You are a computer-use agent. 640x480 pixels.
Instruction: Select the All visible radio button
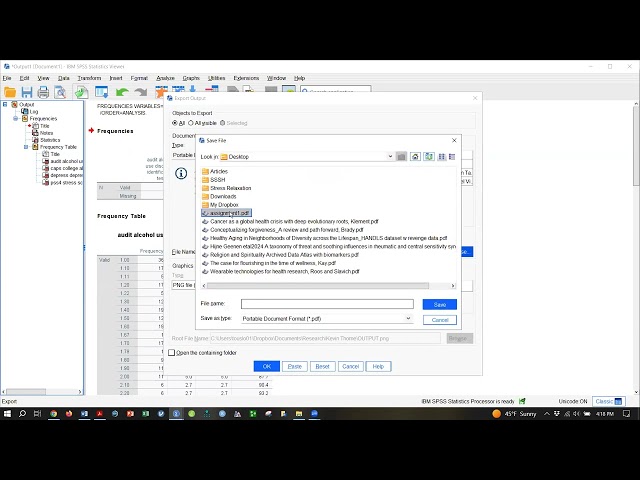tap(191, 123)
